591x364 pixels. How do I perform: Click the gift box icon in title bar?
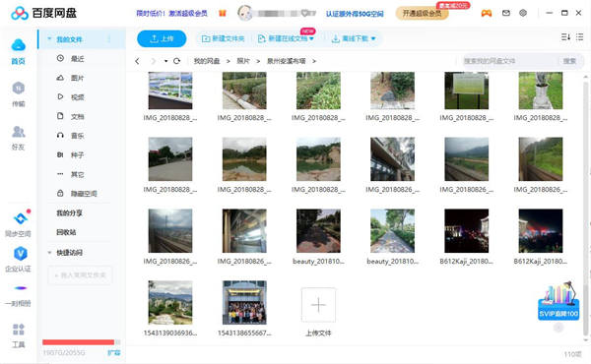223,13
